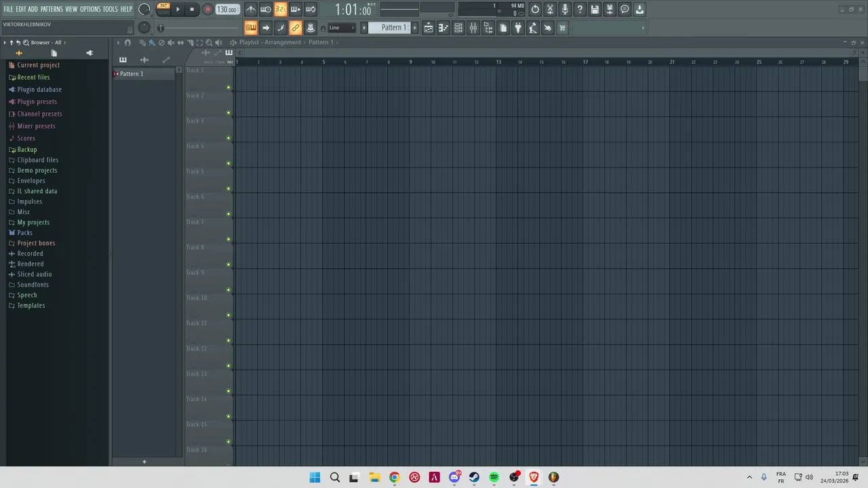Click the Stop button
868x488 pixels.
coord(192,9)
